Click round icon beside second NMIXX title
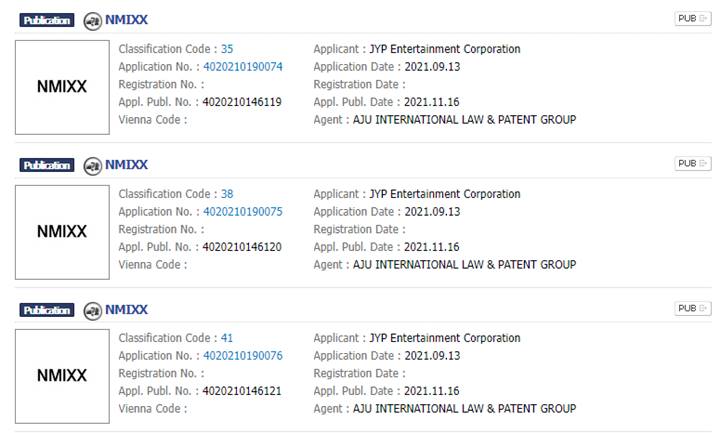Viewport: 720px width, 433px height. tap(93, 166)
